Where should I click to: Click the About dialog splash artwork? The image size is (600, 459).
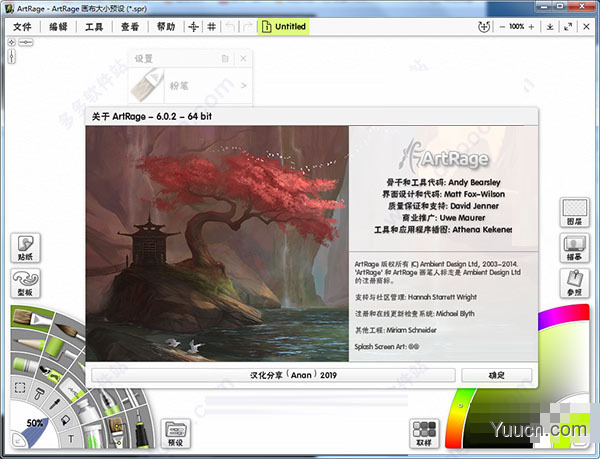(x=217, y=244)
